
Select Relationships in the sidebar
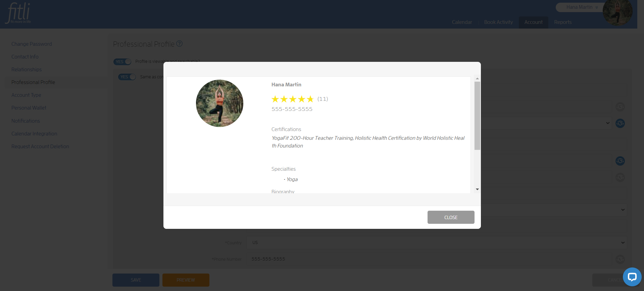[27, 70]
